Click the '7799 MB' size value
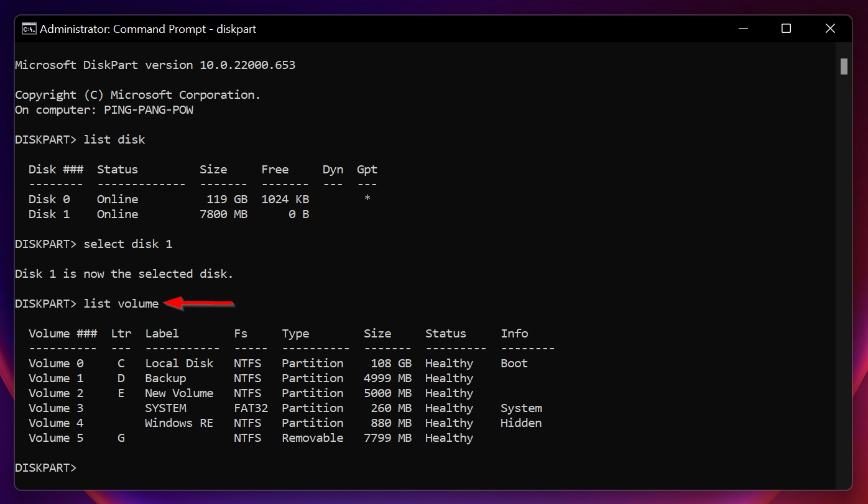This screenshot has height=504, width=868. (x=387, y=438)
